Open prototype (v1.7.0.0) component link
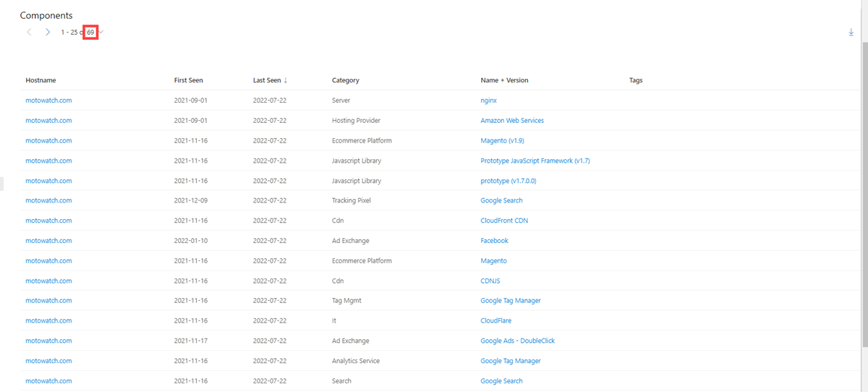Screen dimensions: 868x392 [x=509, y=181]
